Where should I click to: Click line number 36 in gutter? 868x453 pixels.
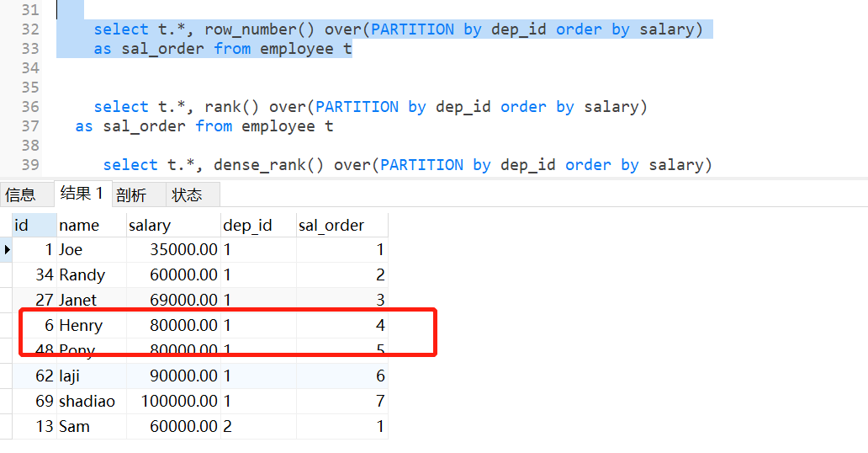[30, 106]
